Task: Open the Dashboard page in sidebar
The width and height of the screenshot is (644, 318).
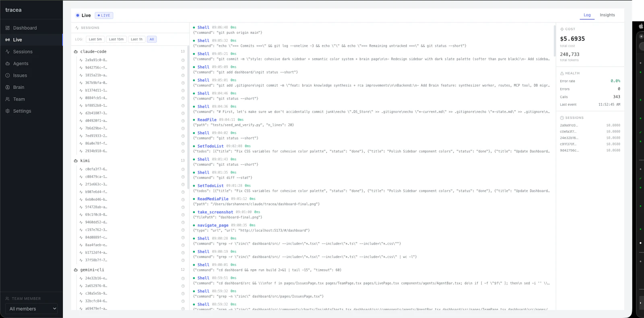Action: pyautogui.click(x=31, y=28)
